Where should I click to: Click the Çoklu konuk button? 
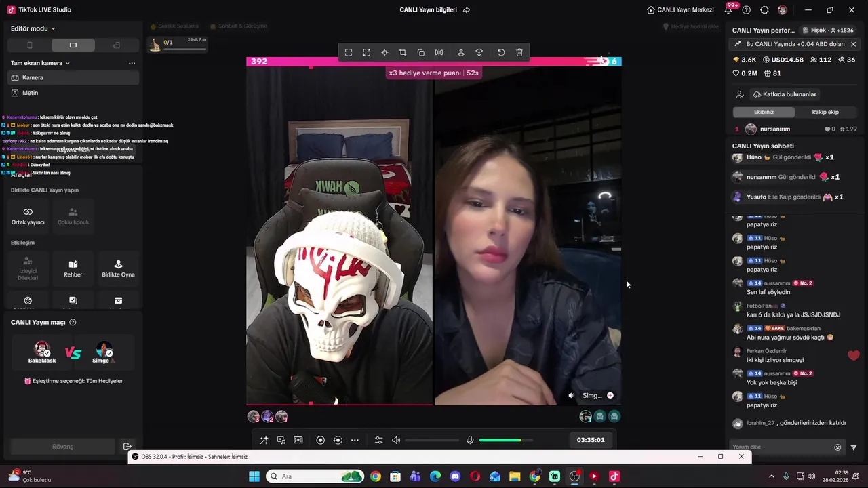tap(73, 216)
